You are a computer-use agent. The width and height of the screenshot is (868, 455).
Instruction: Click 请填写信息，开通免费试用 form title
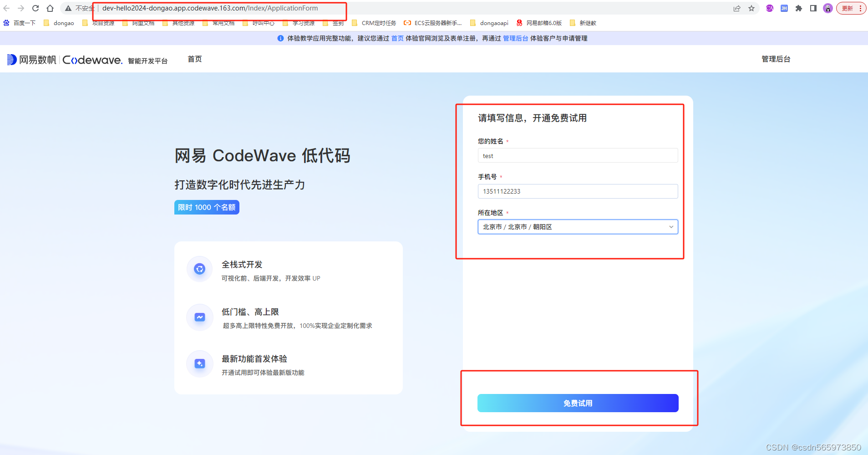point(532,118)
